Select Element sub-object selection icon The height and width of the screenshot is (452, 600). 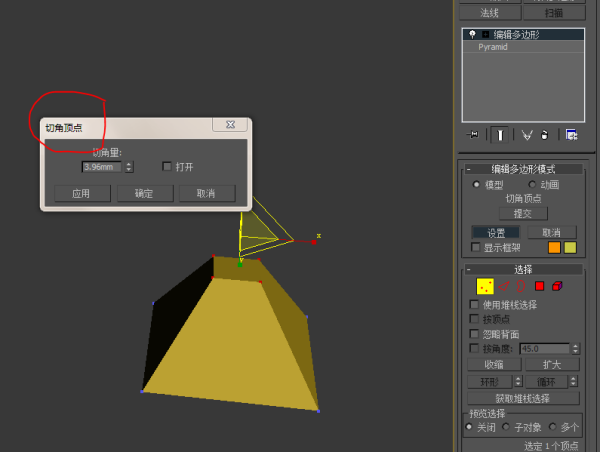pyautogui.click(x=557, y=286)
